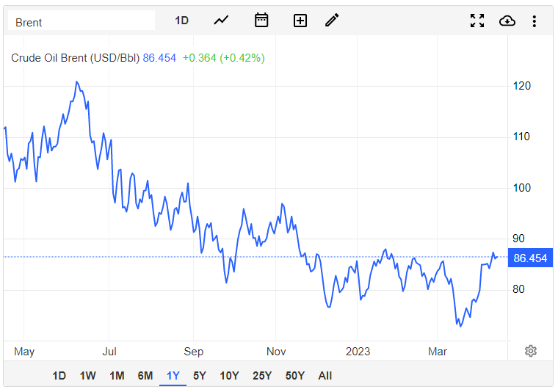Select the 5Y time range
This screenshot has height=392, width=558.
[x=200, y=376]
